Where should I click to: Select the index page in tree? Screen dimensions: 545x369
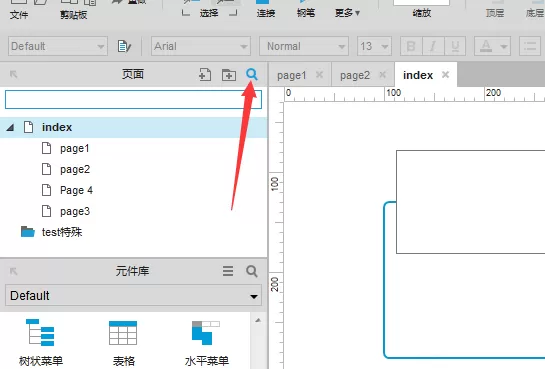click(x=133, y=127)
